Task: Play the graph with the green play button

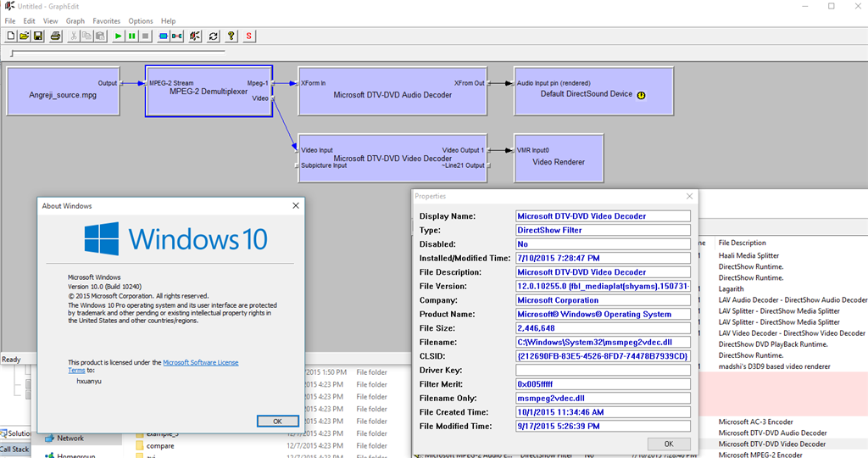Action: tap(118, 36)
